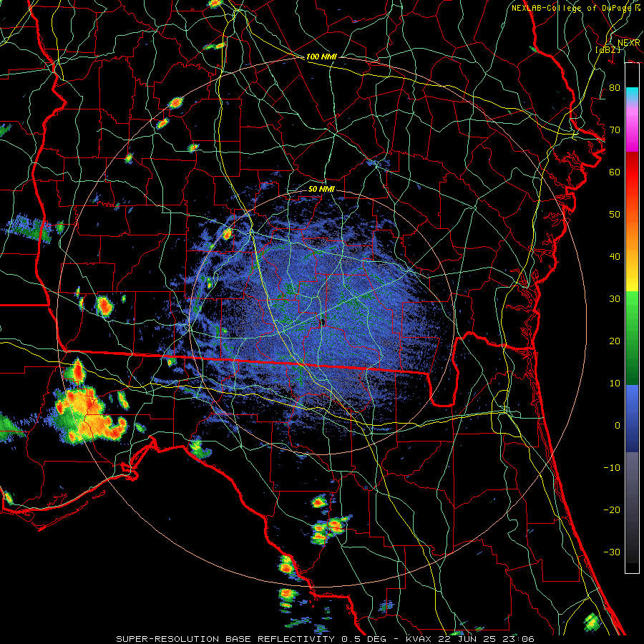This screenshot has height=644, width=644.
Task: Click the radar site marker at the rings' center
Action: click(x=323, y=322)
